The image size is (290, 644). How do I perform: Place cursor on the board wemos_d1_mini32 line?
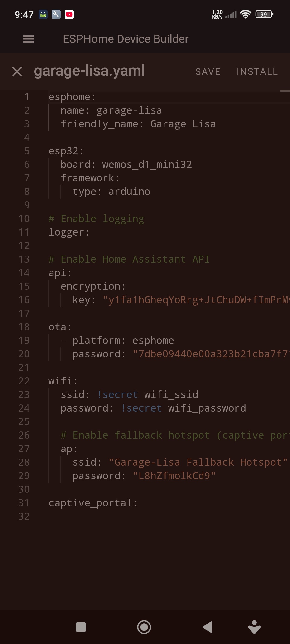click(x=126, y=165)
